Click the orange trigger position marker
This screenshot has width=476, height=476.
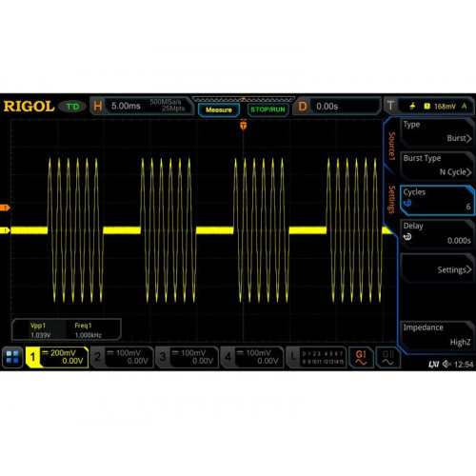click(x=244, y=126)
